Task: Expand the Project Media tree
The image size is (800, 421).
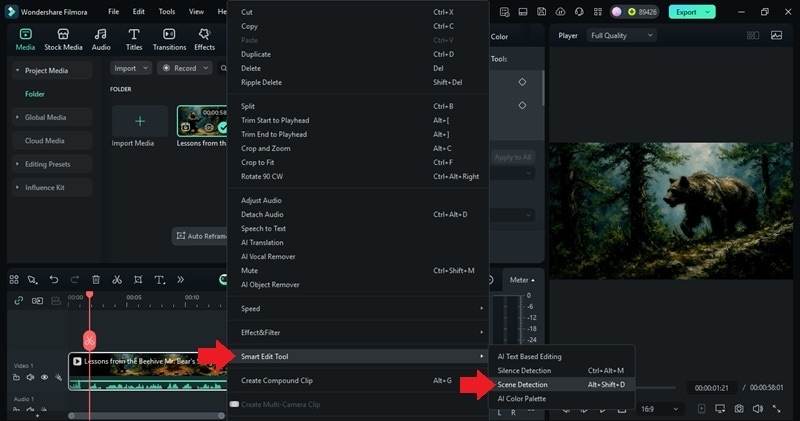Action: pos(17,70)
